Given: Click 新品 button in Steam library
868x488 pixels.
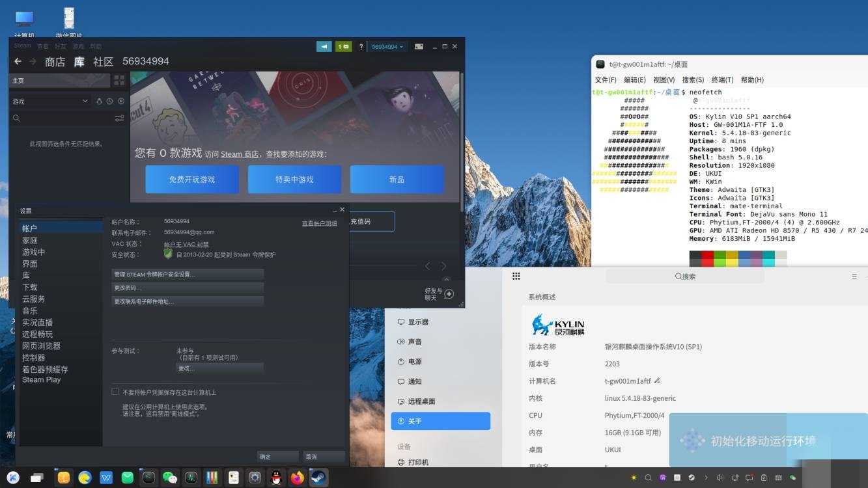Looking at the screenshot, I should pos(397,179).
